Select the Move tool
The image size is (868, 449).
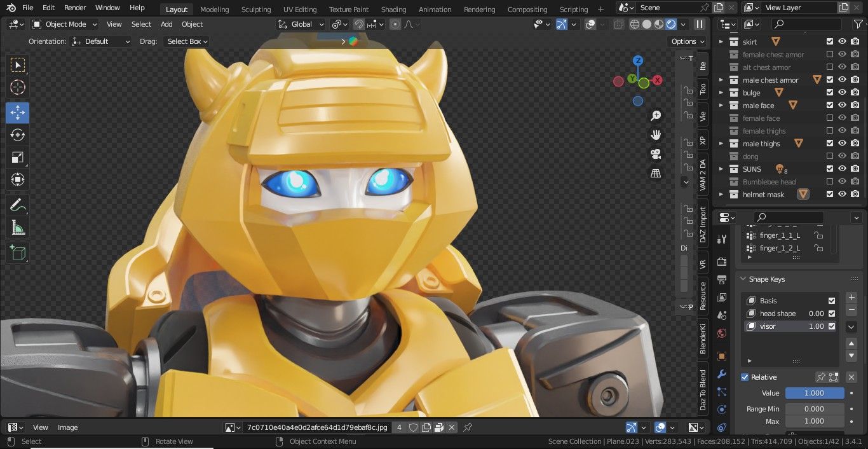(18, 113)
